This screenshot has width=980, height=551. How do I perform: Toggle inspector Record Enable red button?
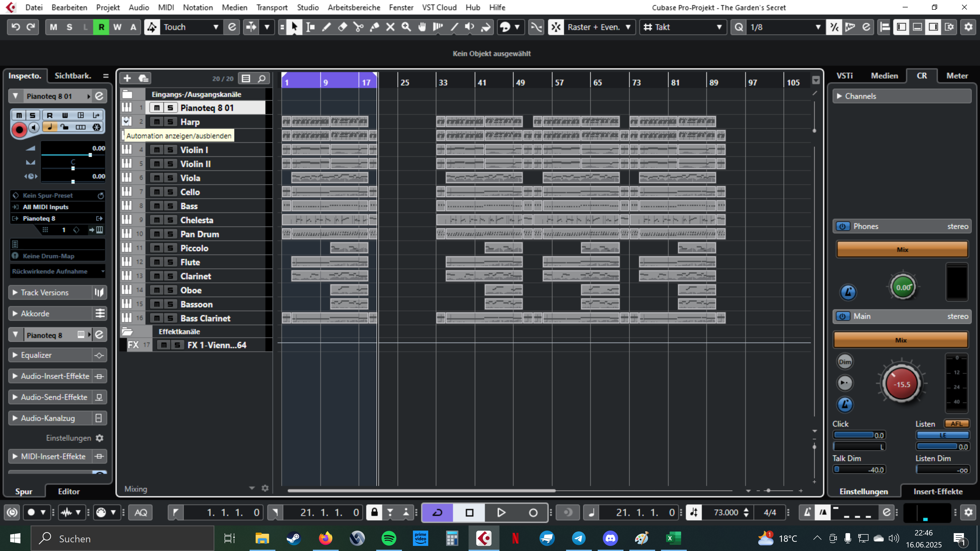[x=19, y=130]
